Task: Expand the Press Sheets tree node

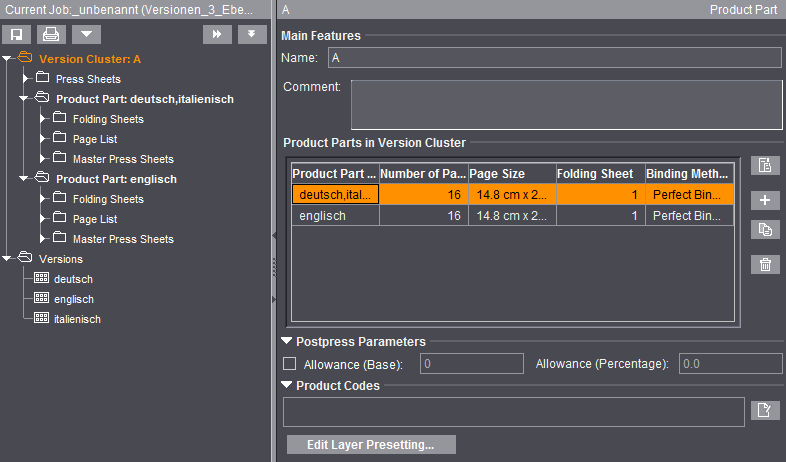Action: point(27,79)
